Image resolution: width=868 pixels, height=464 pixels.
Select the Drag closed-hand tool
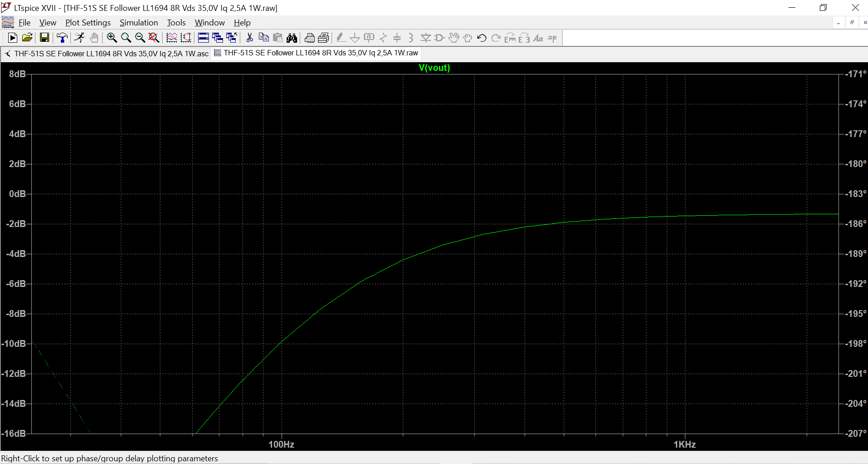tap(468, 38)
